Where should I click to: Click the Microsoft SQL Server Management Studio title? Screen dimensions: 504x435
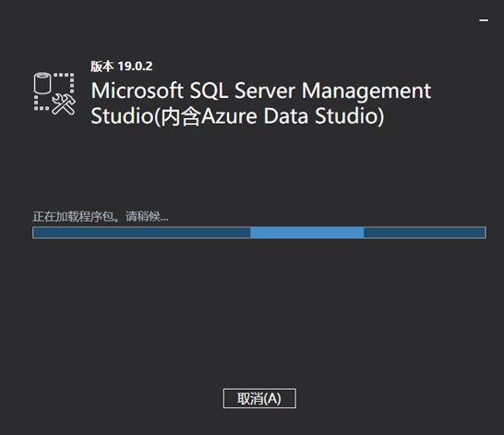261,103
